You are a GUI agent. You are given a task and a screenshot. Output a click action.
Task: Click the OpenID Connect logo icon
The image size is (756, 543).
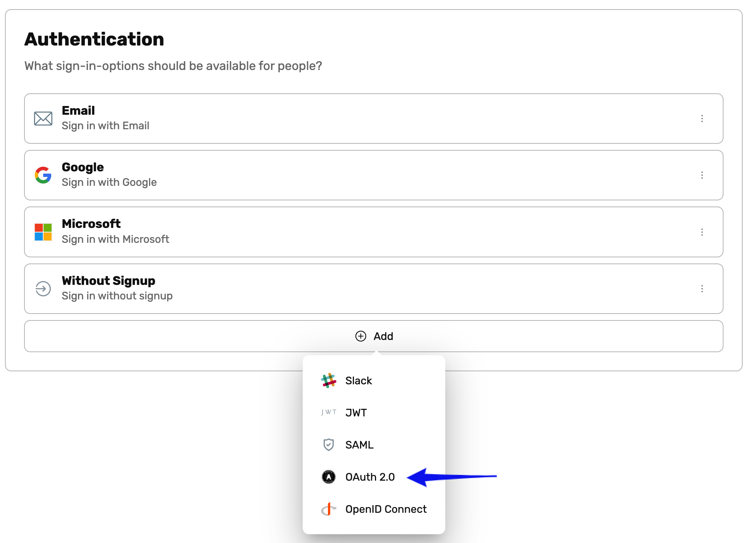tap(329, 509)
